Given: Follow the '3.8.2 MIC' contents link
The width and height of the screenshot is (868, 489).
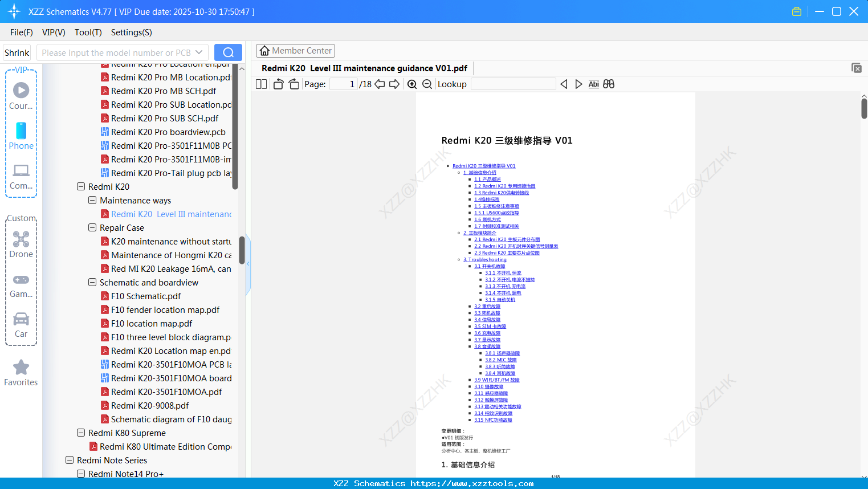Looking at the screenshot, I should 501,360.
